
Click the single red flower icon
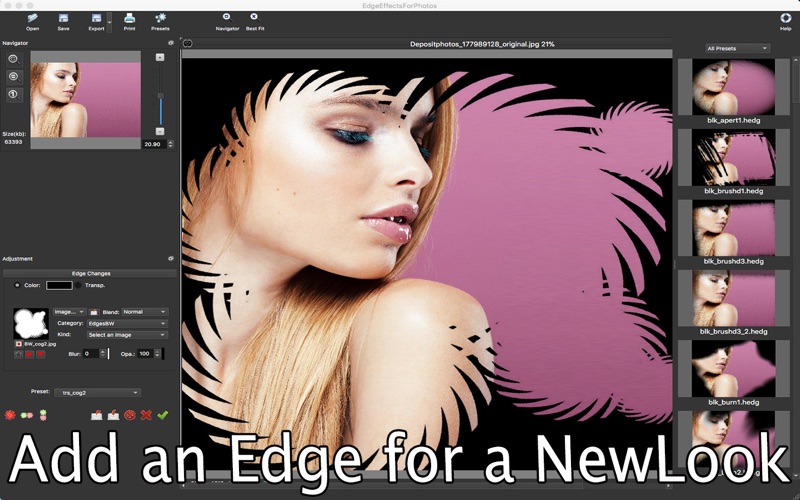(10, 415)
